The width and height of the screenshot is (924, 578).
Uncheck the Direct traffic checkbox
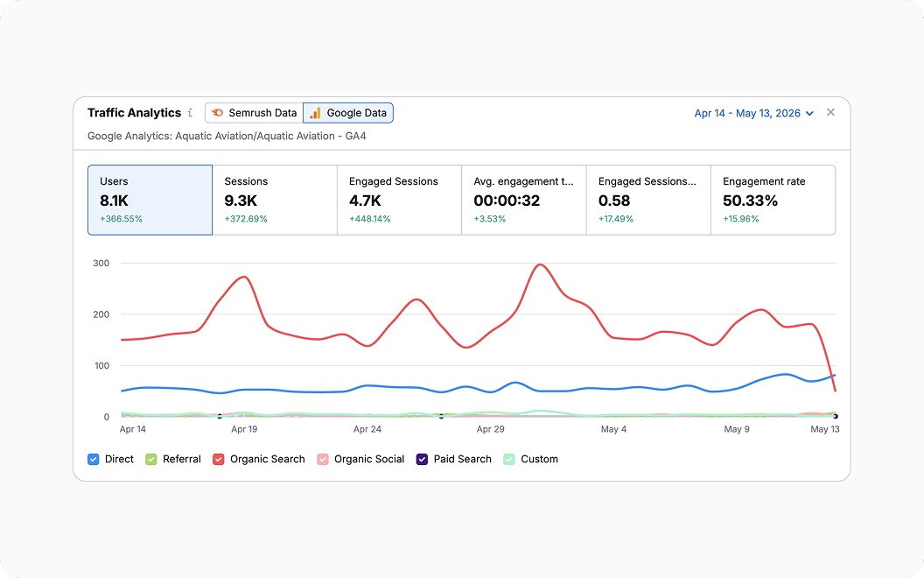[x=93, y=460]
